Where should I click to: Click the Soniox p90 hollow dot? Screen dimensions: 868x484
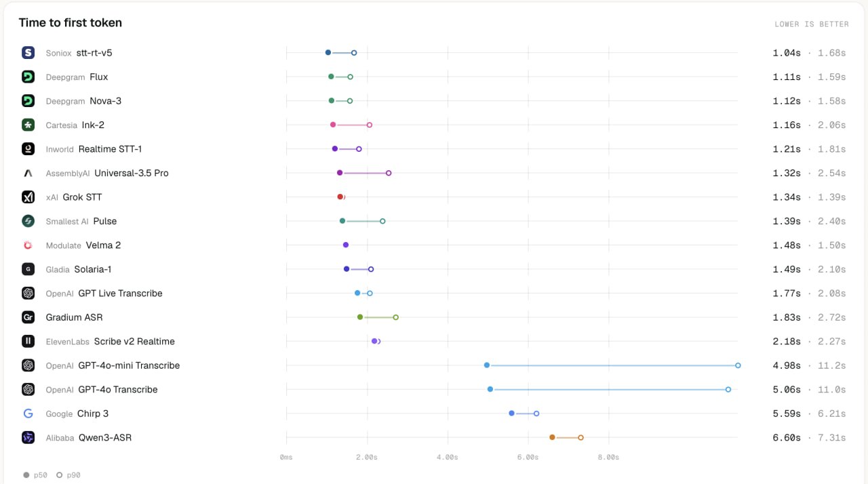[354, 53]
